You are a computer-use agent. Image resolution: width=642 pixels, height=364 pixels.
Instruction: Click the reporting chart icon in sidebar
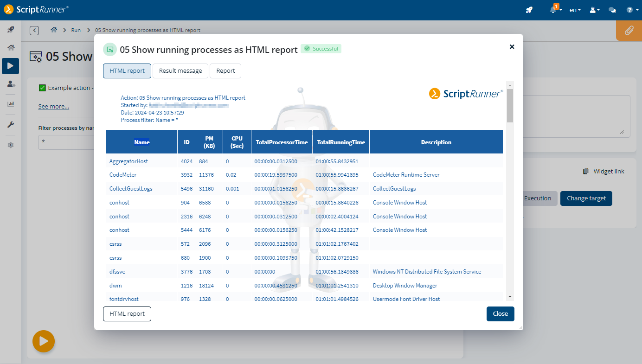tap(10, 104)
